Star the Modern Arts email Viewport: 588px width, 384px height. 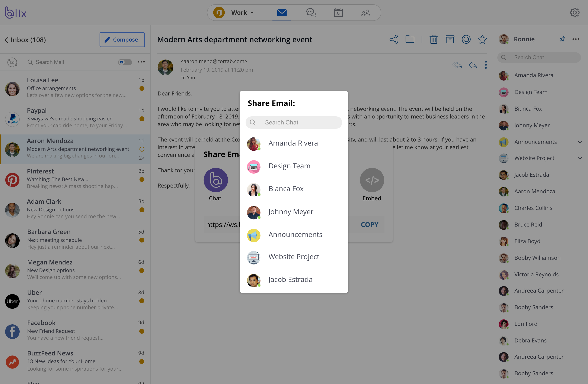pos(482,39)
